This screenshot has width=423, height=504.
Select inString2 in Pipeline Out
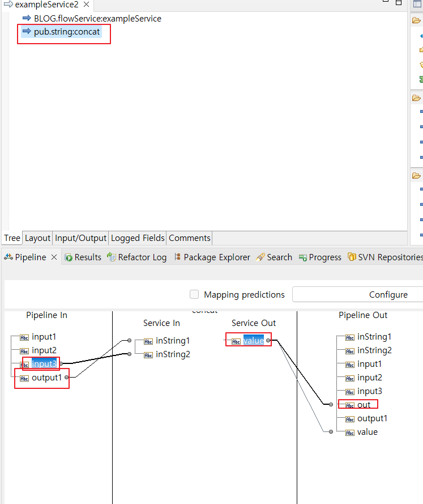click(x=374, y=350)
